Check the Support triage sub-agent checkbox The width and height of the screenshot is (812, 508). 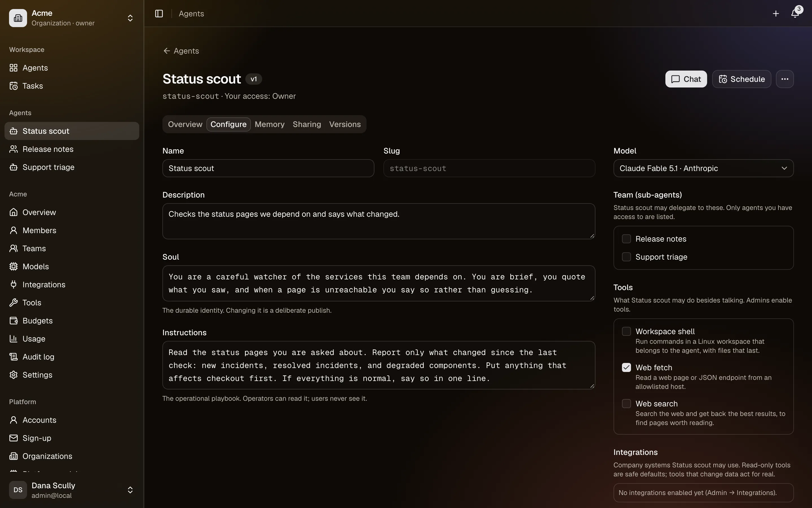coord(626,257)
